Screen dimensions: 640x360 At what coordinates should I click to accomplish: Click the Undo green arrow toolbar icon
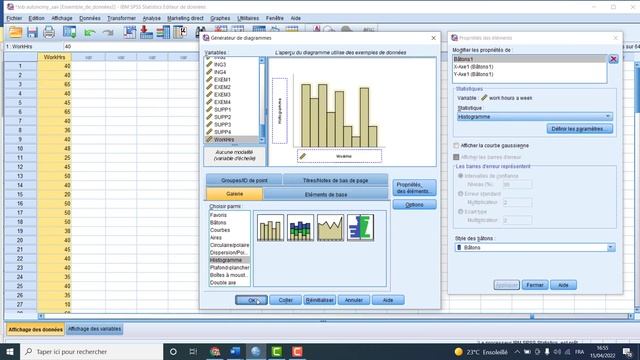pyautogui.click(x=90, y=32)
